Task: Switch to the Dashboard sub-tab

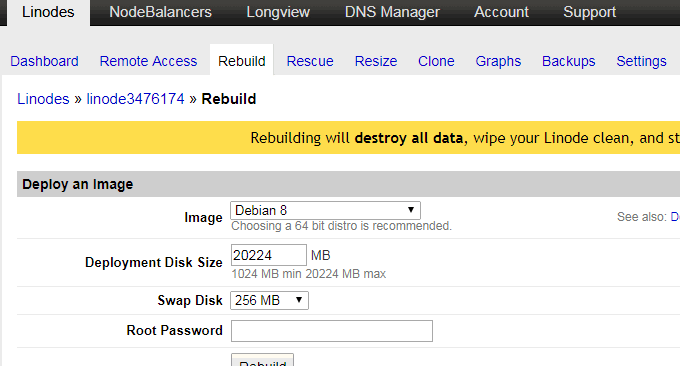Action: pyautogui.click(x=44, y=61)
